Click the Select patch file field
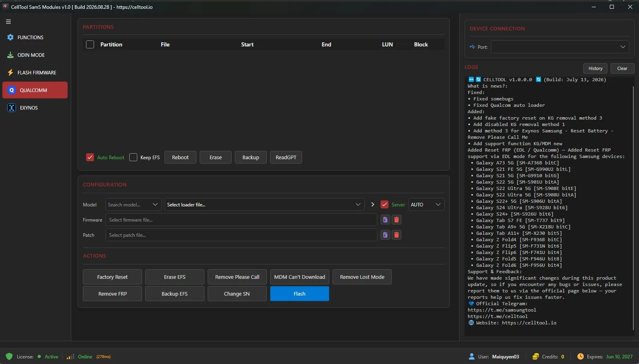 tap(241, 235)
